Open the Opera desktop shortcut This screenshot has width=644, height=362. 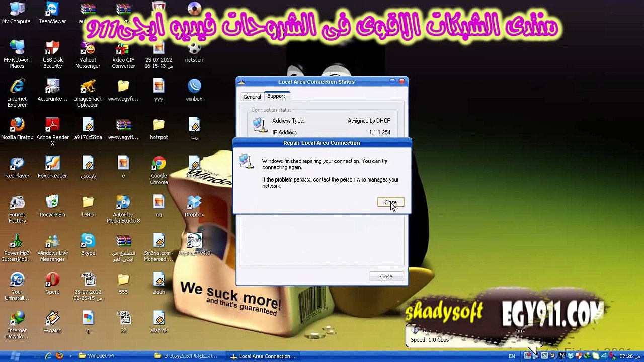(x=52, y=284)
